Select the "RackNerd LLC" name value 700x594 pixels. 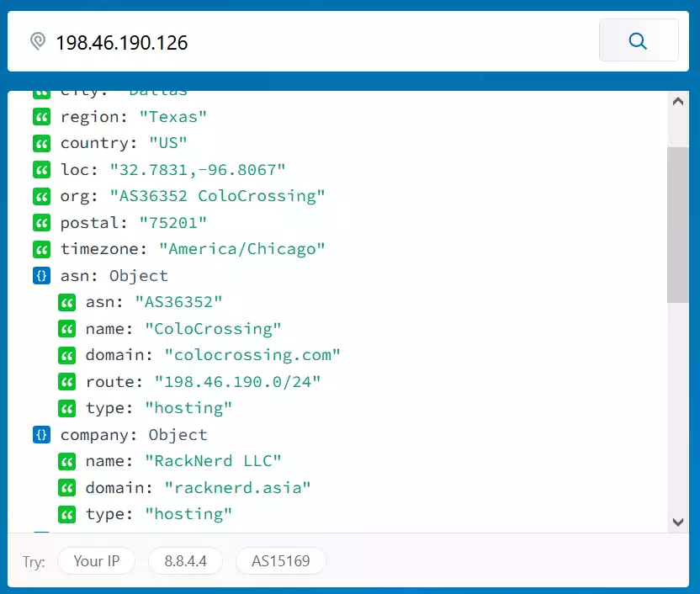[x=213, y=461]
